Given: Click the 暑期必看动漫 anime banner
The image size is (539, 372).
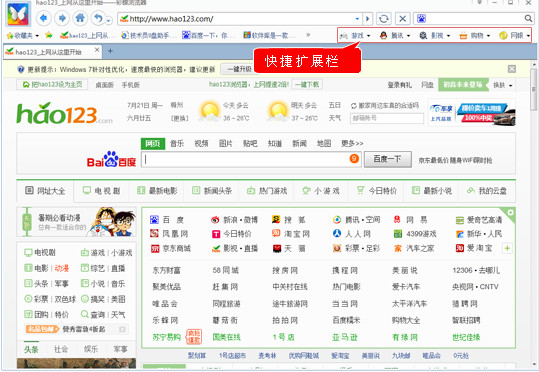Looking at the screenshot, I should click(x=76, y=222).
